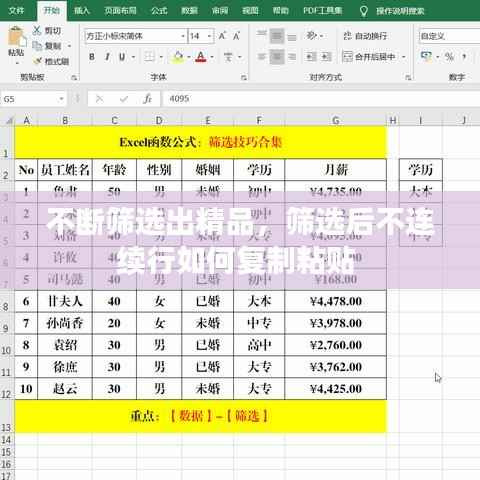Decrease the font size

point(236,36)
